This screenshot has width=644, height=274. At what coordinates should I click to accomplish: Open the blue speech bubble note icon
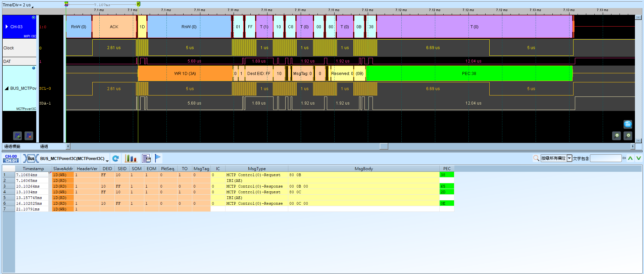click(628, 124)
